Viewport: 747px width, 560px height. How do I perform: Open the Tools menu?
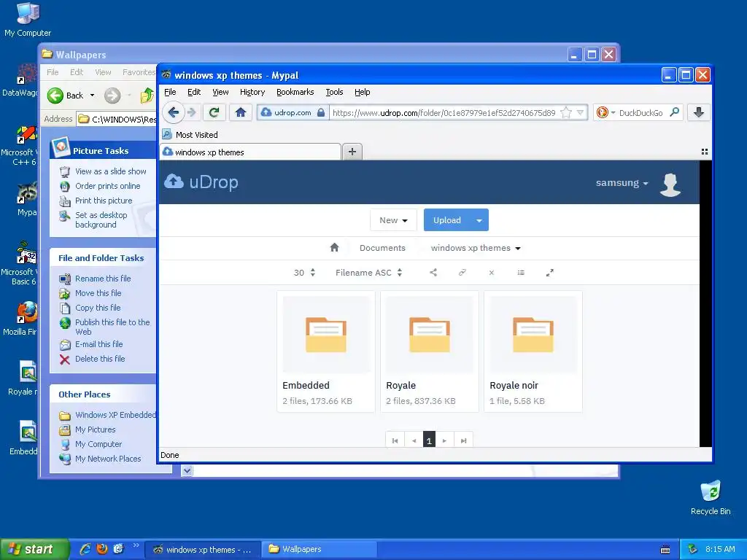point(334,92)
